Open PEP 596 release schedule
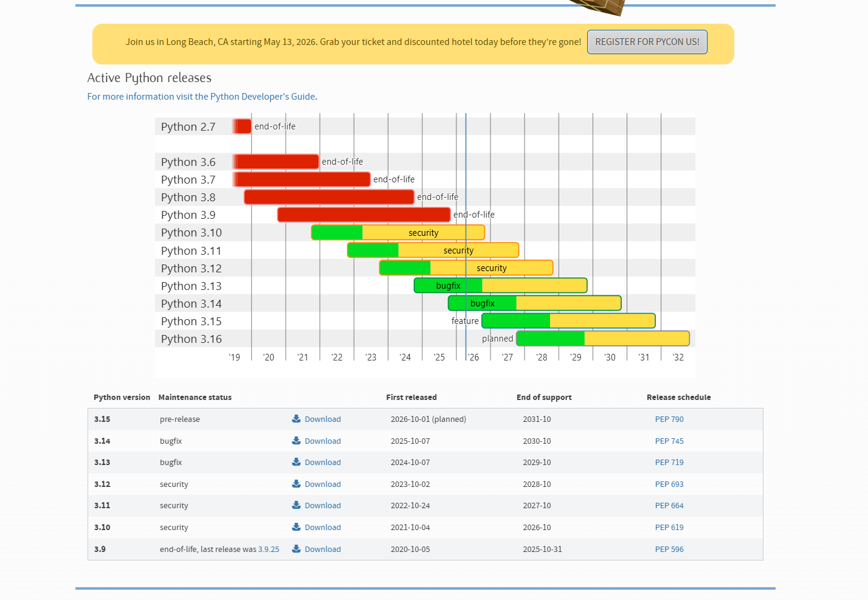 tap(669, 550)
